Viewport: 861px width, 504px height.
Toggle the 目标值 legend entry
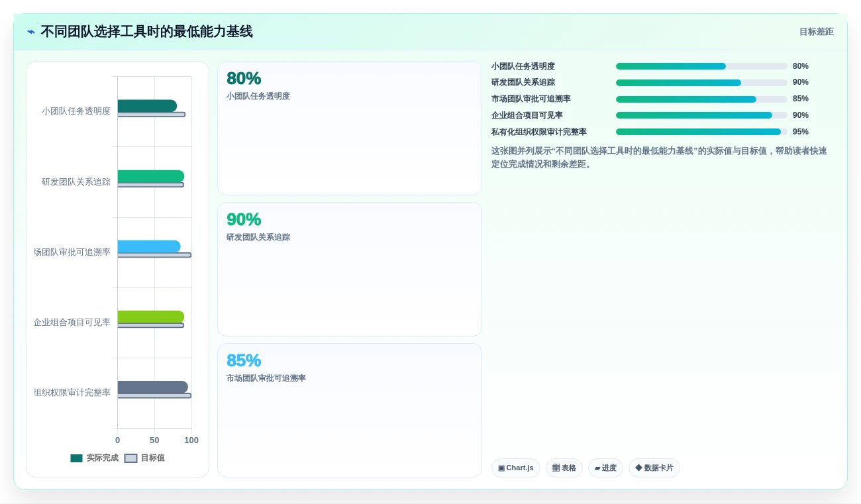click(144, 458)
